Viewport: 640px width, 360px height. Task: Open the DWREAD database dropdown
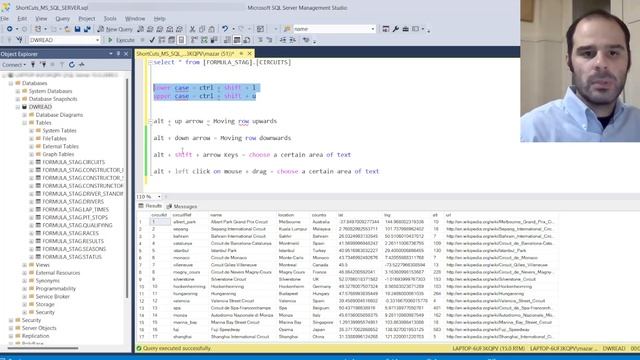pyautogui.click(x=97, y=40)
